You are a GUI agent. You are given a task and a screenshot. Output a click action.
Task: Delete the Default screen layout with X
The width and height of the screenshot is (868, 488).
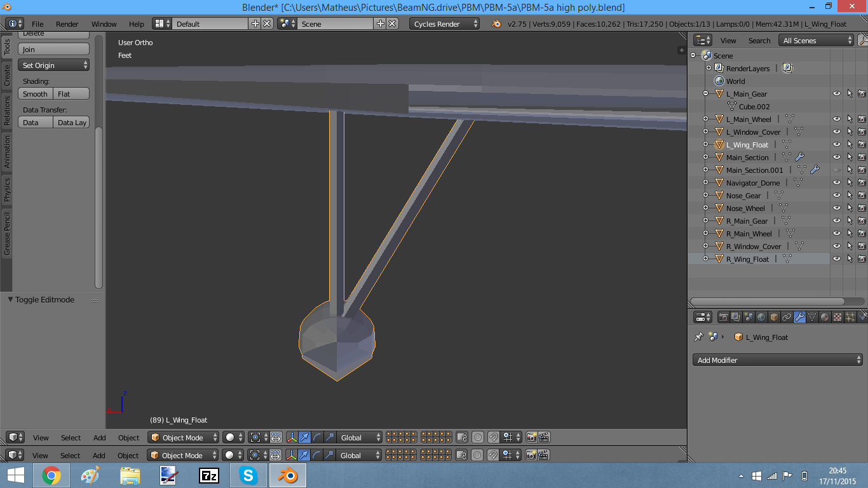coord(267,24)
